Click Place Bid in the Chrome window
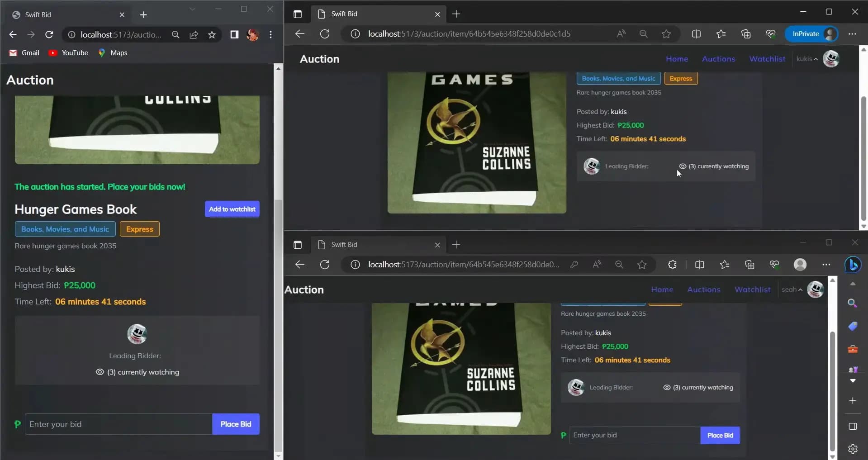Viewport: 868px width, 460px height. (236, 424)
